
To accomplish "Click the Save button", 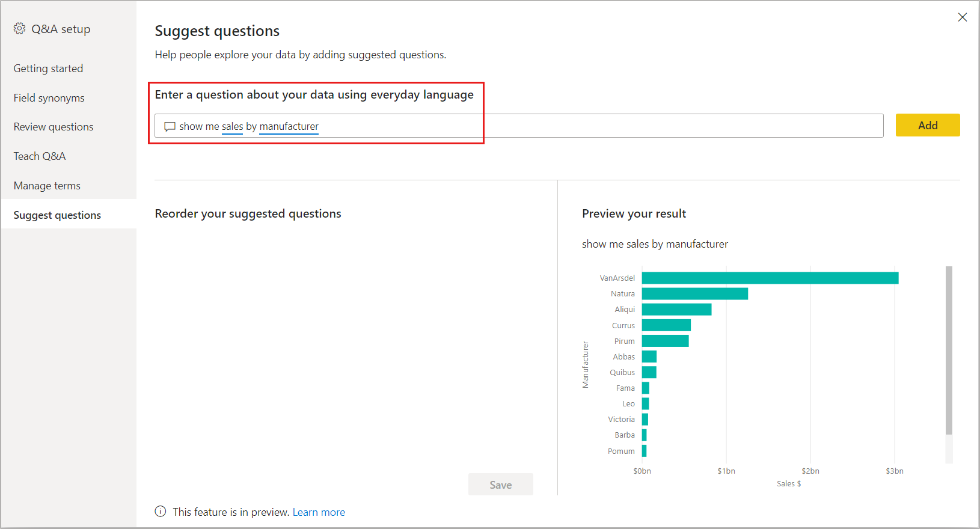I will point(500,485).
